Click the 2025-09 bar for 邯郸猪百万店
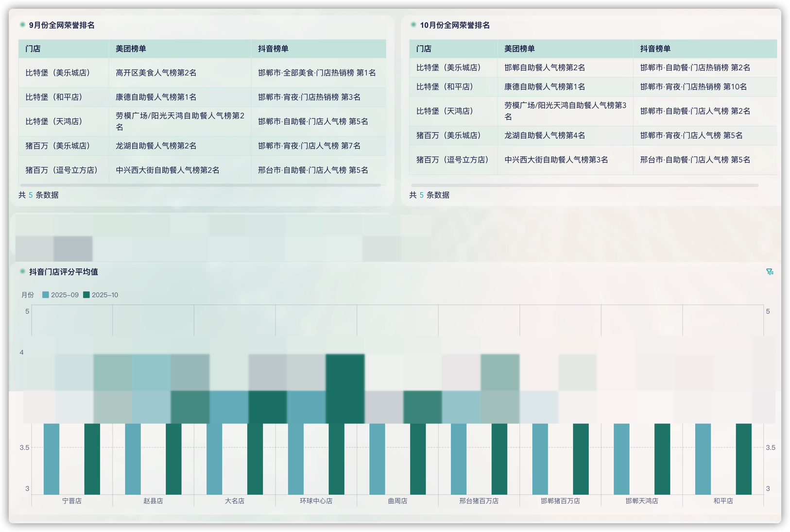The image size is (790, 532). coord(540,459)
